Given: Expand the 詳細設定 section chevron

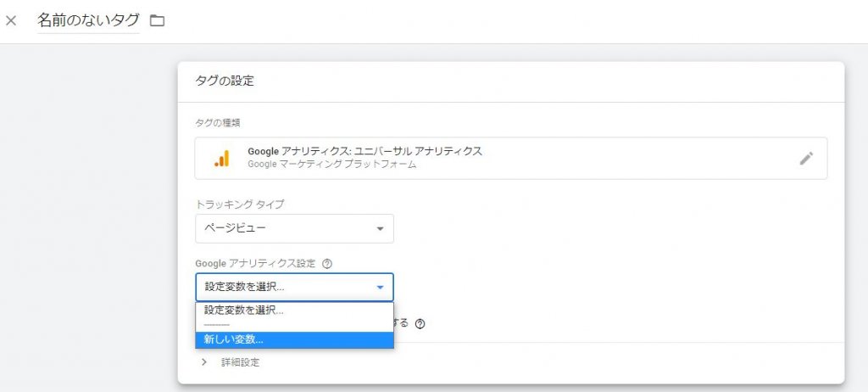Looking at the screenshot, I should pyautogui.click(x=204, y=362).
